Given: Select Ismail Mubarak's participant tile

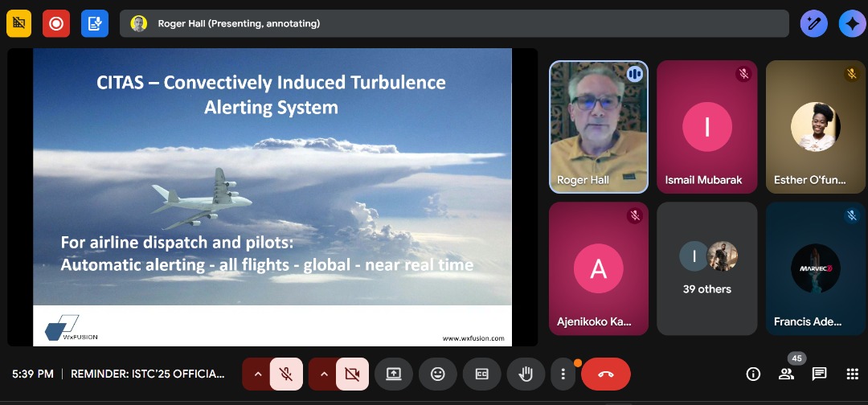Looking at the screenshot, I should (x=707, y=127).
